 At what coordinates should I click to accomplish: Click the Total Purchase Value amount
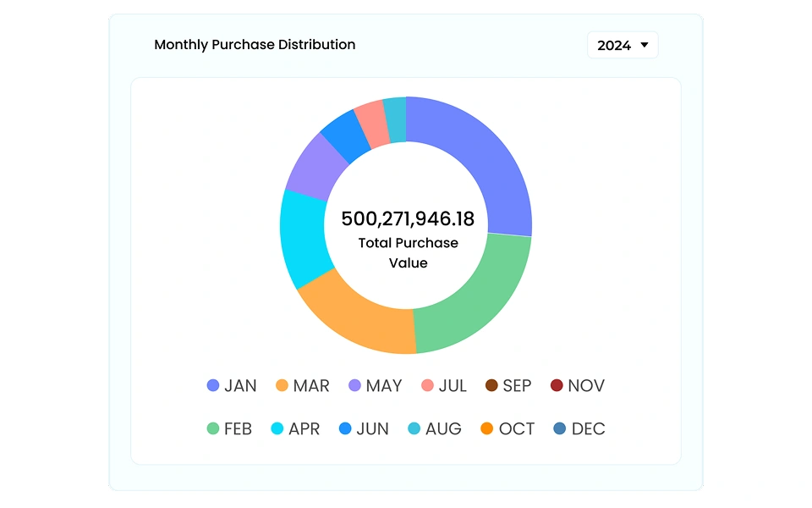408,219
